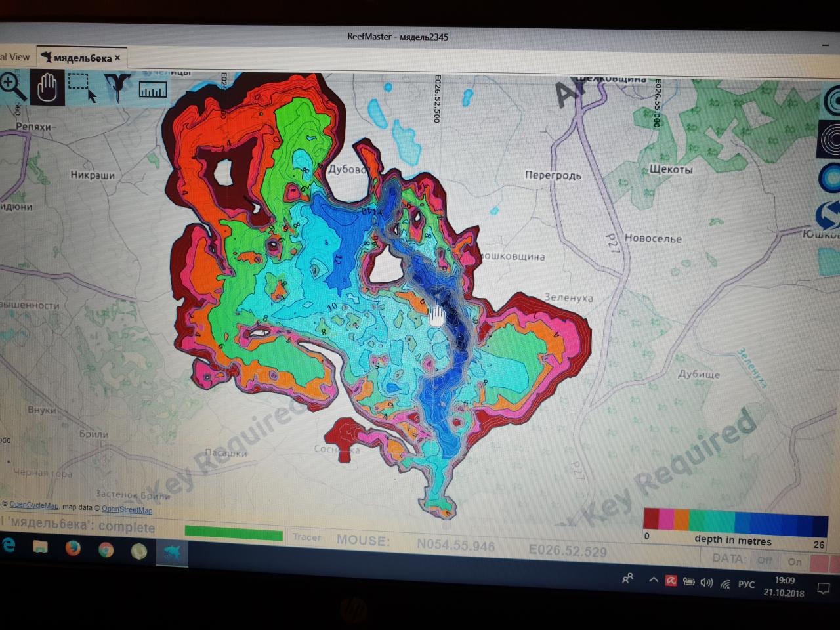Turn DATA display On
840x630 pixels.
[x=794, y=562]
